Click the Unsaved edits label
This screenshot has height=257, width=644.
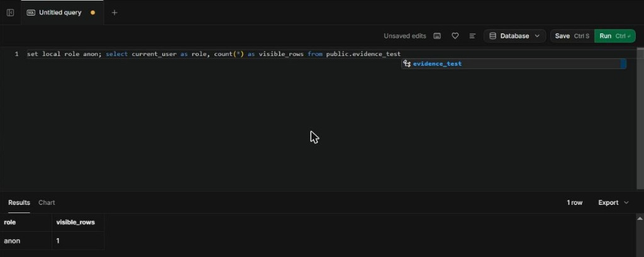tap(405, 36)
